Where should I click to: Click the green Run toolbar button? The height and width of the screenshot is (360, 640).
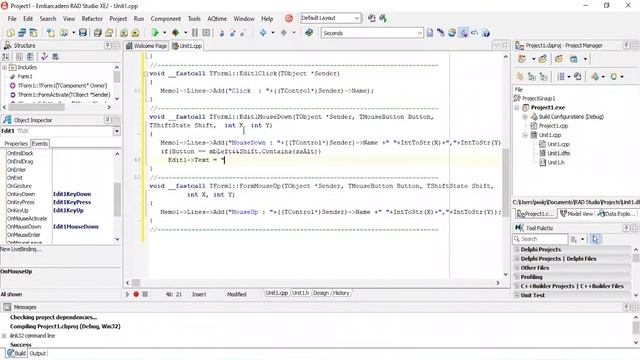click(x=155, y=33)
